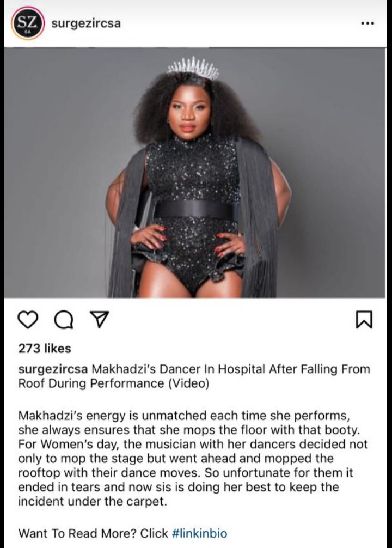This screenshot has width=392, height=548.
Task: Share the post using the paper plane icon
Action: 100,320
